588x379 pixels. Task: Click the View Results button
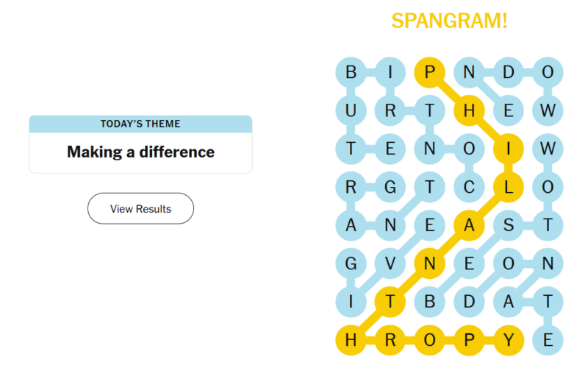[140, 208]
